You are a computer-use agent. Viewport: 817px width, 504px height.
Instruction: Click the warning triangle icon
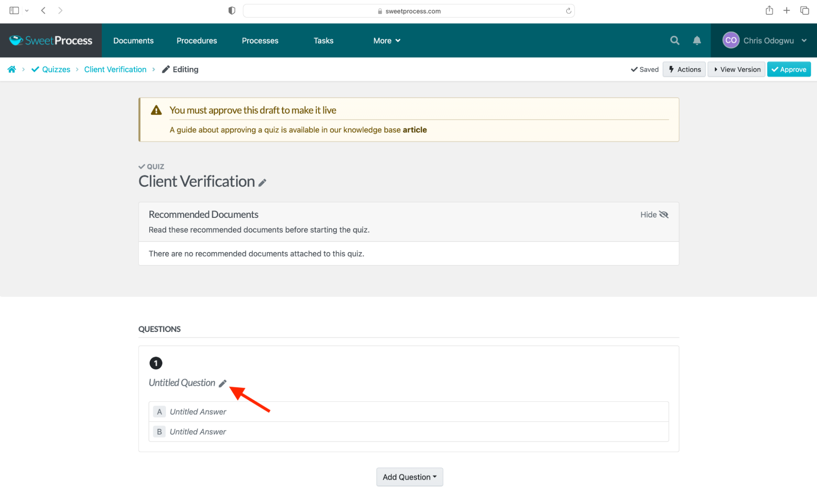point(156,110)
